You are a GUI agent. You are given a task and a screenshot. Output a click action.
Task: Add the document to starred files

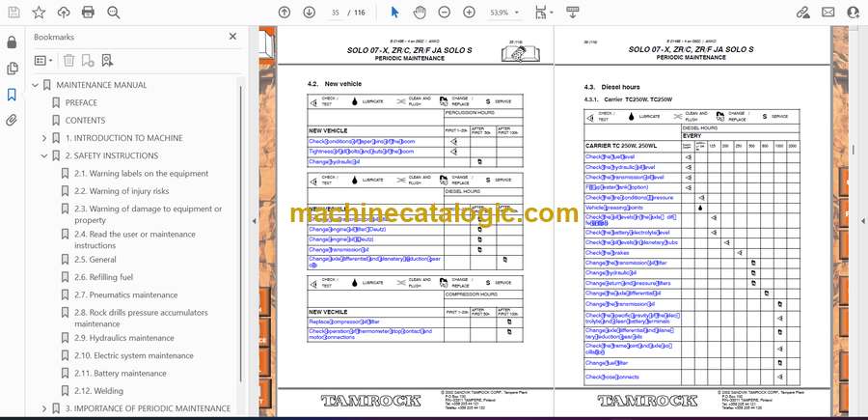click(x=39, y=13)
